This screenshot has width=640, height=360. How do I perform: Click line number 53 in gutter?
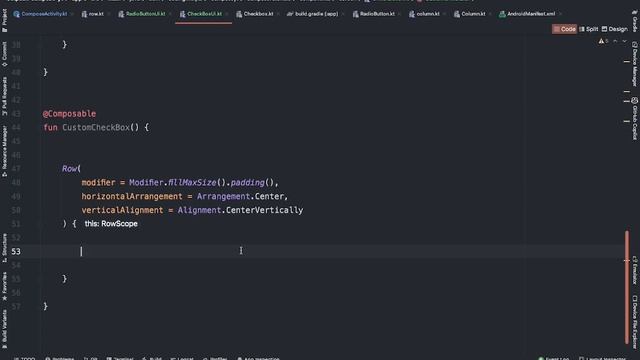(x=16, y=251)
